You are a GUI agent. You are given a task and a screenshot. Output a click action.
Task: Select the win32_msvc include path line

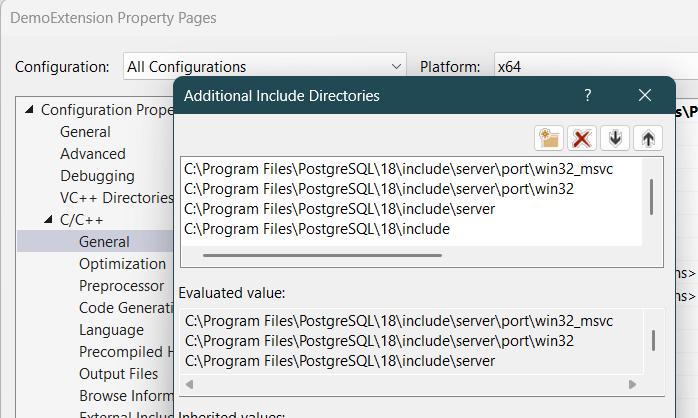pos(398,169)
